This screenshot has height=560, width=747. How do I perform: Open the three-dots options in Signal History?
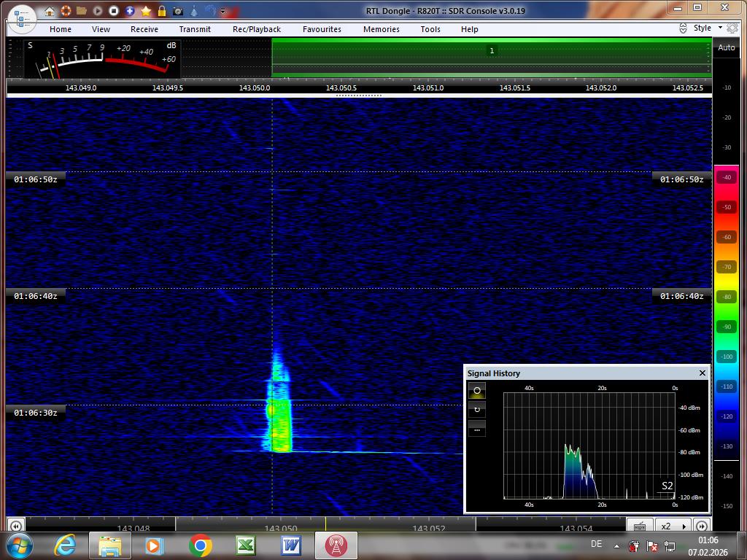477,429
